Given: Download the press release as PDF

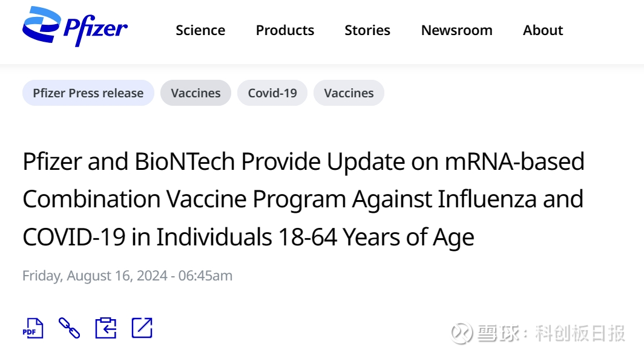Looking at the screenshot, I should tap(33, 328).
